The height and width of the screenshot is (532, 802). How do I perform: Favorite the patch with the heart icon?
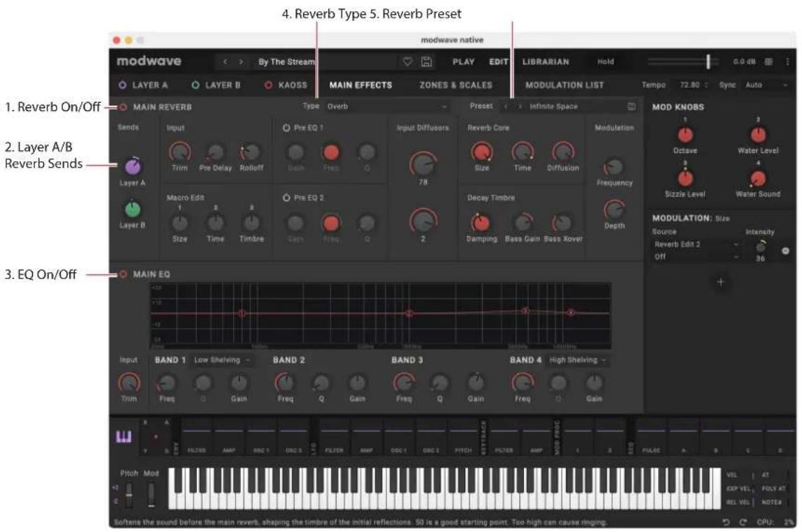[407, 61]
